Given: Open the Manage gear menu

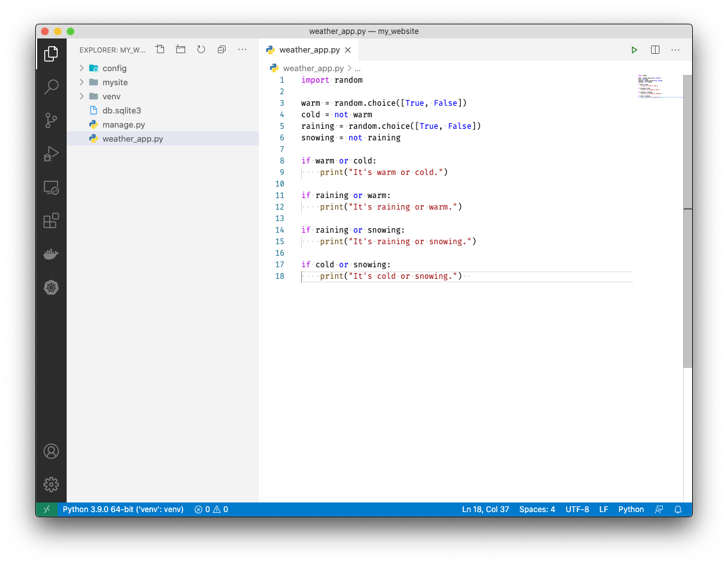Looking at the screenshot, I should tap(51, 485).
